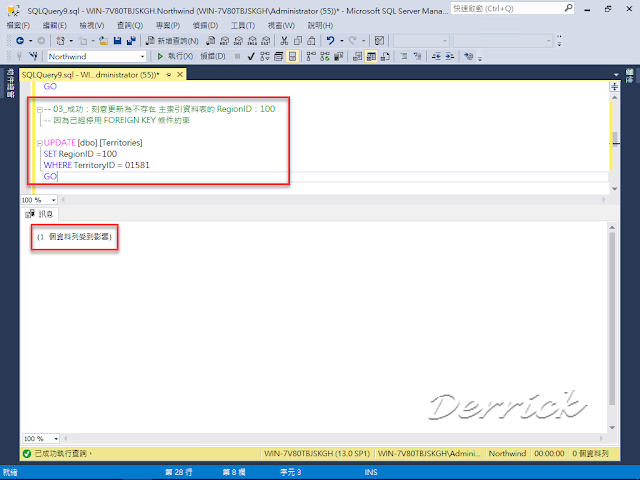Open the 說明(H) menu

pyautogui.click(x=320, y=25)
